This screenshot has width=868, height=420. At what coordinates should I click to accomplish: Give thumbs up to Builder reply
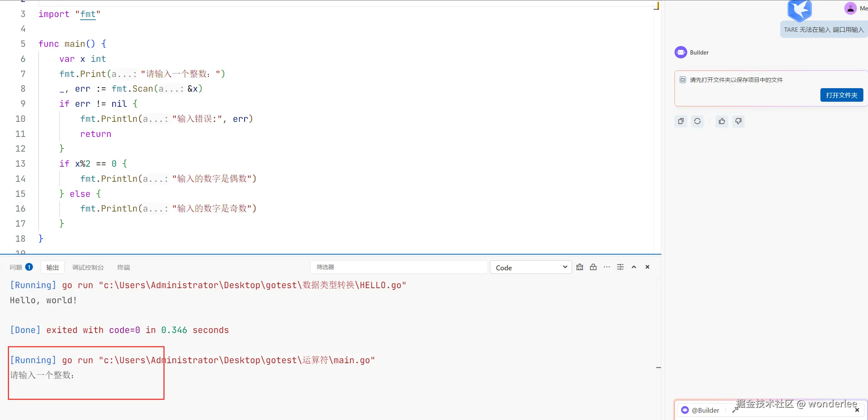coord(722,121)
